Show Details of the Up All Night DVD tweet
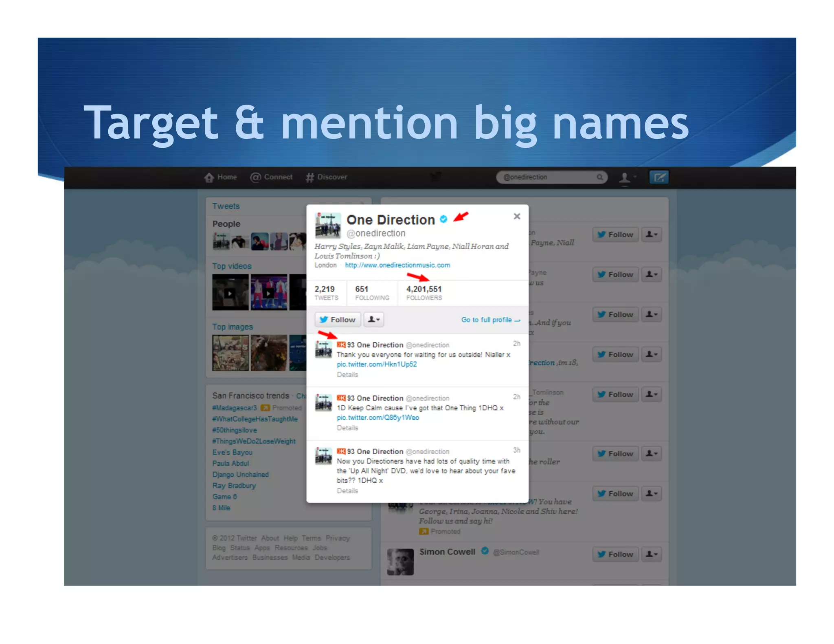 347,491
